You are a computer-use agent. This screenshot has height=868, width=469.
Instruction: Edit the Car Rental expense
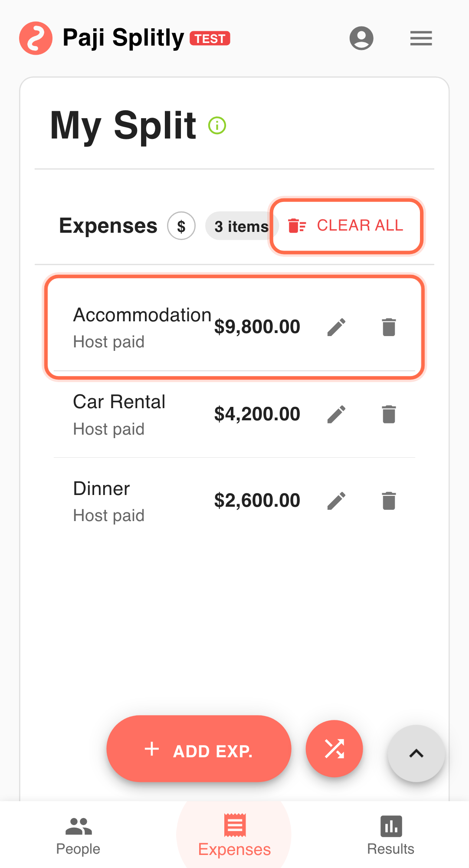(x=336, y=414)
